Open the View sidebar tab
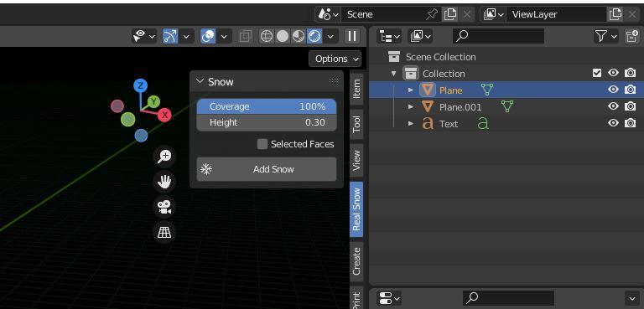644x309 pixels. coord(356,161)
